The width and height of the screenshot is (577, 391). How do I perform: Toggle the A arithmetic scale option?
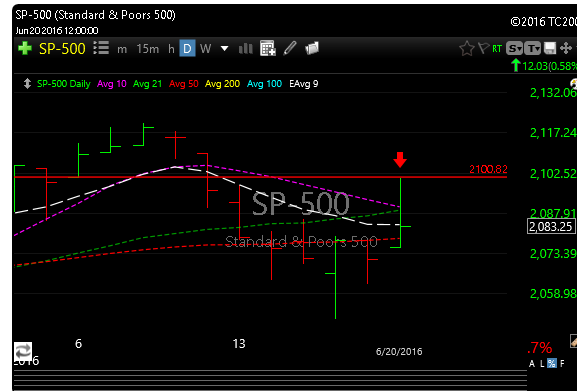click(532, 364)
